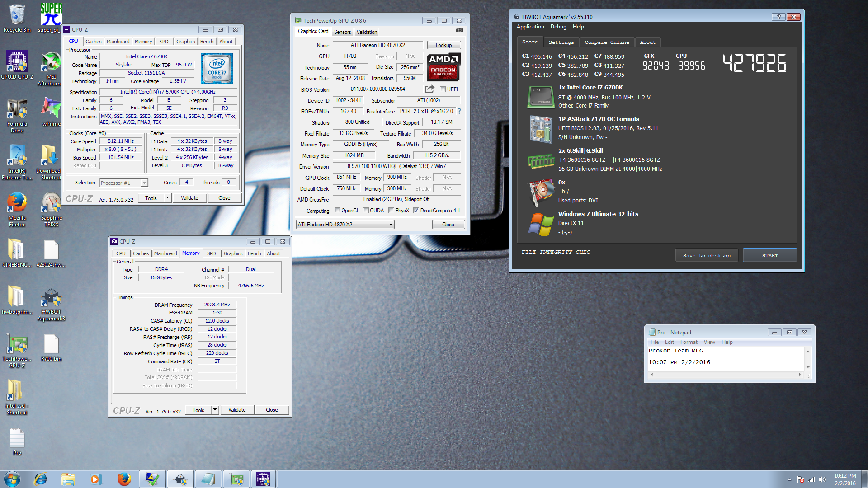Launch super_pi desktop shortcut
Image resolution: width=868 pixels, height=488 pixels.
click(51, 18)
